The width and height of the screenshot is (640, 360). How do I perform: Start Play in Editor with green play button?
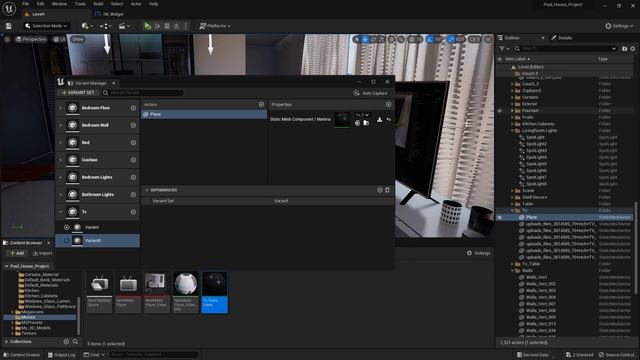(147, 26)
